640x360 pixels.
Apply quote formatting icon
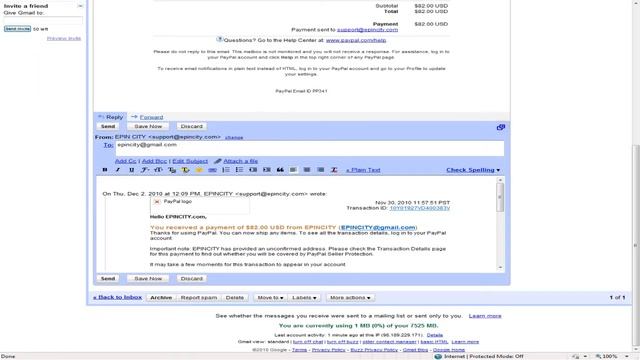(280, 170)
